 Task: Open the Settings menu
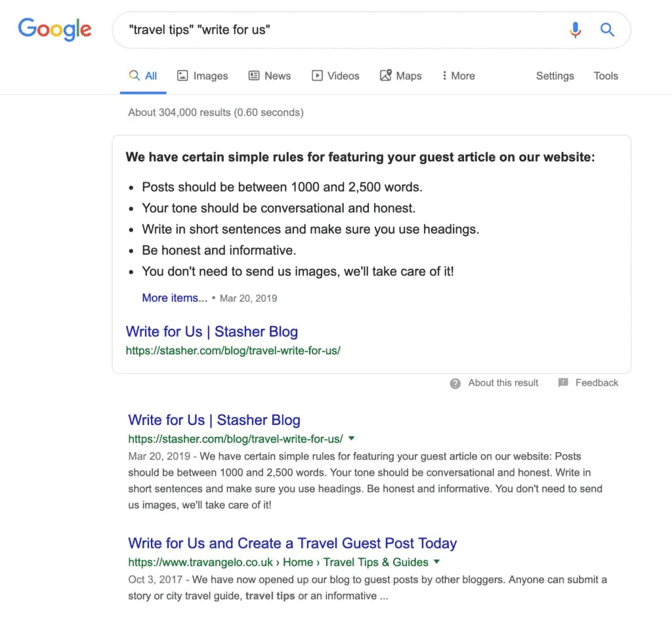point(555,75)
